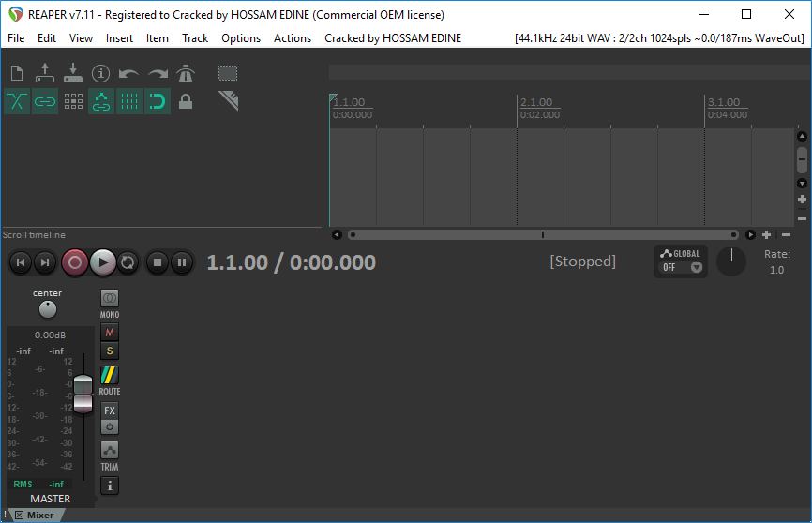
Task: Open the Item menu
Action: pos(157,38)
